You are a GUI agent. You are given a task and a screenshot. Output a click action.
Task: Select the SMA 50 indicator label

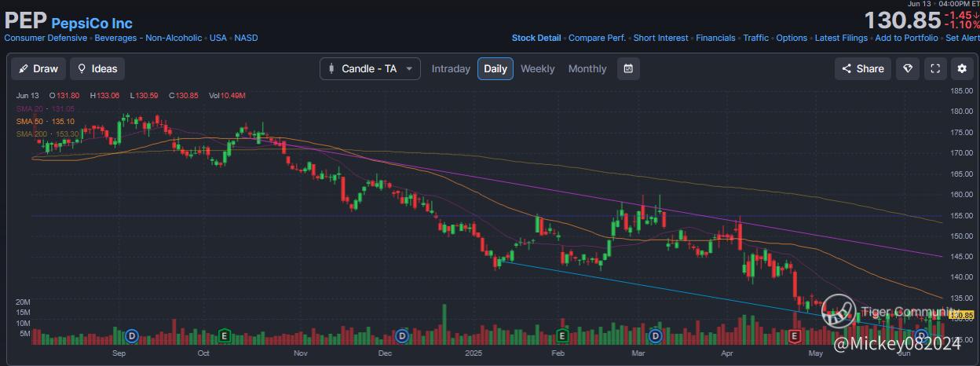point(46,122)
